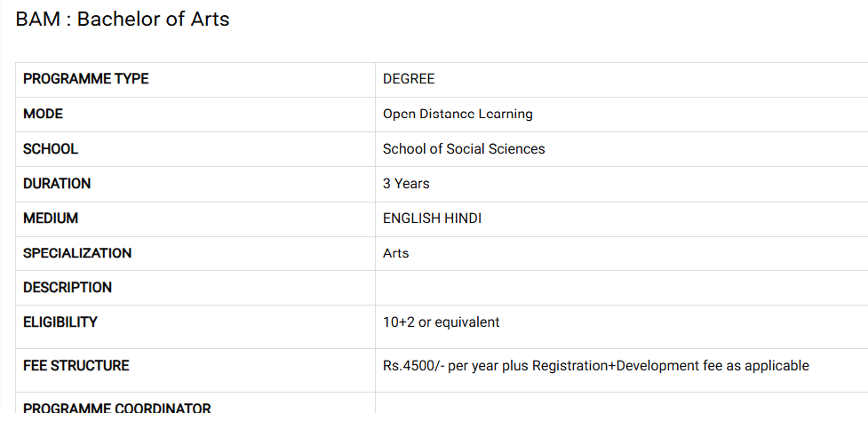Click the SCHOOL row label

pyautogui.click(x=51, y=149)
